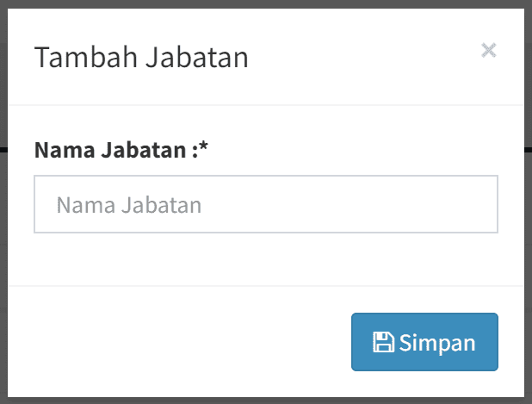This screenshot has width=532, height=404.
Task: Save the new jabatan with Simpan
Action: click(x=424, y=342)
